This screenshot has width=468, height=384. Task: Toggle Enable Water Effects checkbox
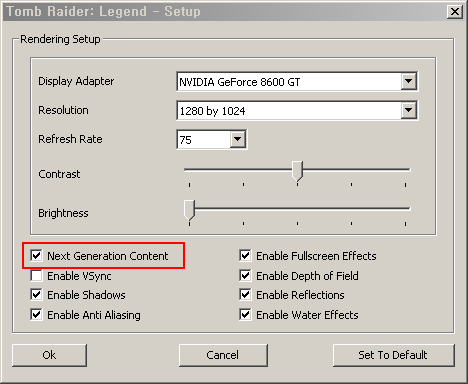[245, 315]
